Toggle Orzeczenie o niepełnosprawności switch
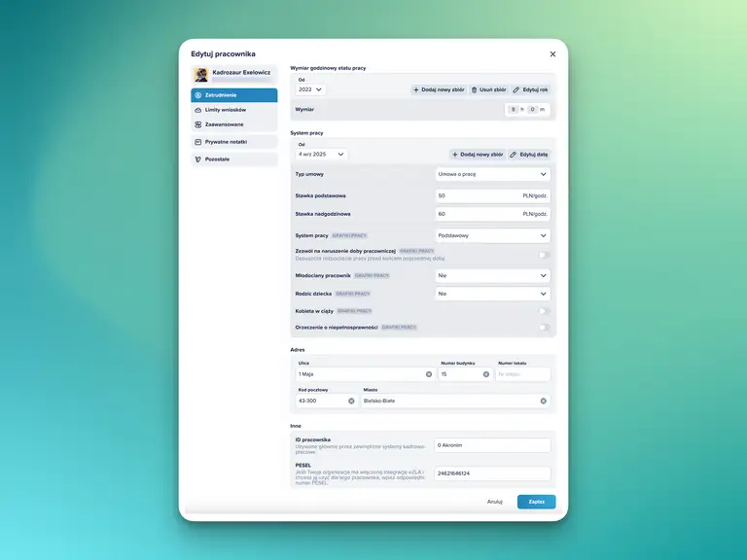Image resolution: width=747 pixels, height=560 pixels. tap(544, 328)
